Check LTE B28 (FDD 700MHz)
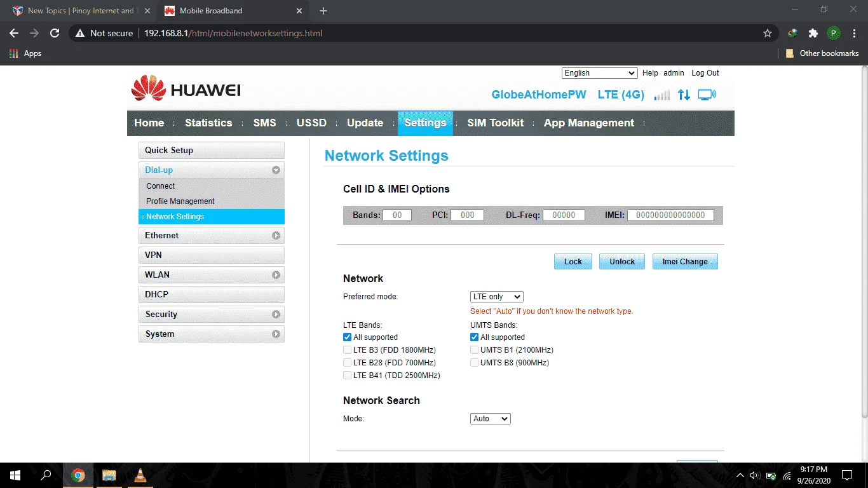This screenshot has height=488, width=868. click(x=347, y=363)
